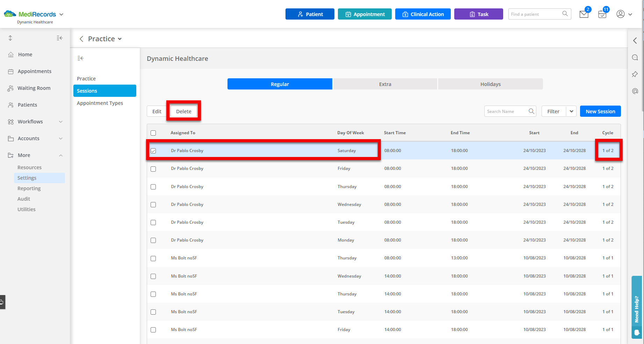Image resolution: width=644 pixels, height=344 pixels.
Task: Tick Dr Pablo Crosby Friday checkbox
Action: [x=153, y=169]
